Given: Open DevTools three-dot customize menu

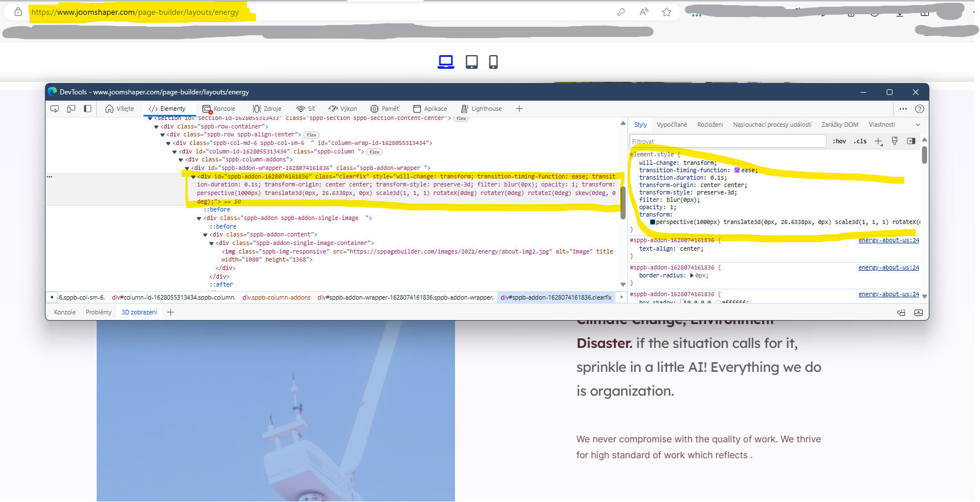Looking at the screenshot, I should [x=903, y=109].
